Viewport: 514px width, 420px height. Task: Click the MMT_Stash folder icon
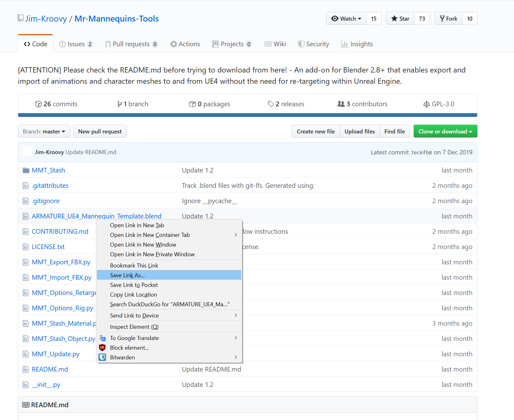pyautogui.click(x=26, y=170)
